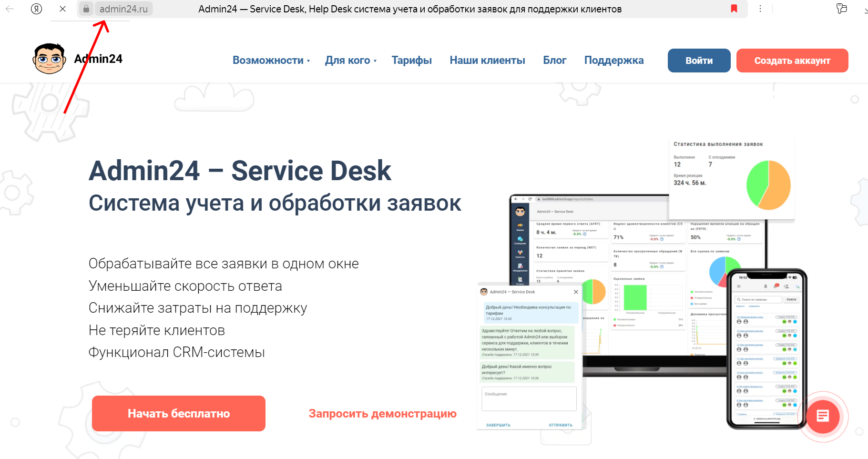Go to Наши клиенты
The height and width of the screenshot is (459, 868).
click(x=487, y=60)
